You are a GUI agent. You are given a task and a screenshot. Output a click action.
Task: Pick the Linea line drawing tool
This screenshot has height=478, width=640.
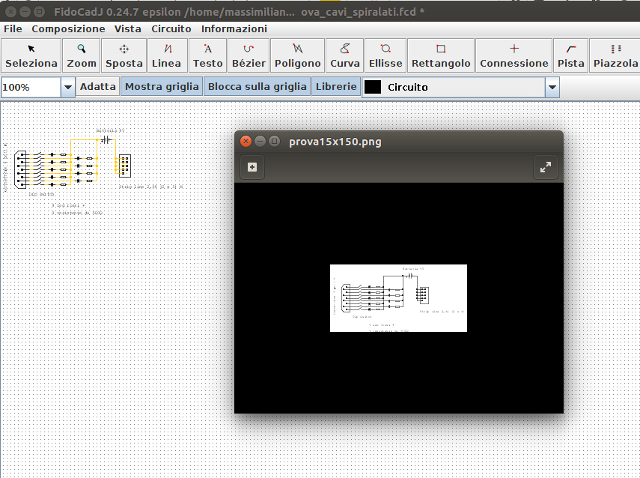tap(167, 55)
